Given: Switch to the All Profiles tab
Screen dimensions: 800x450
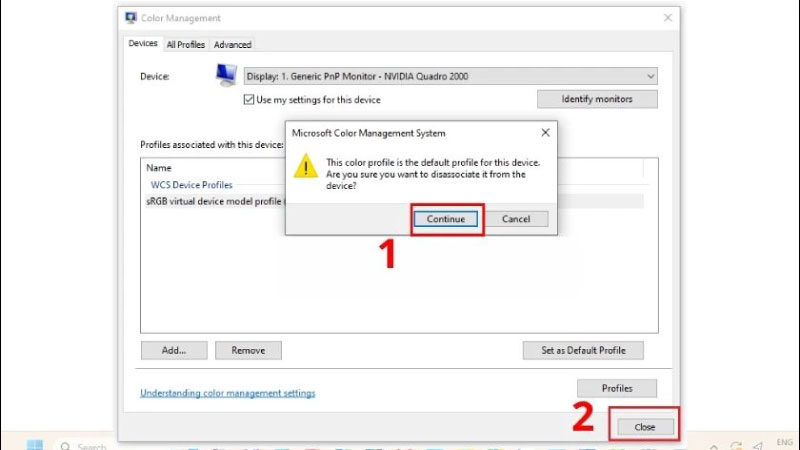Looking at the screenshot, I should coord(186,44).
